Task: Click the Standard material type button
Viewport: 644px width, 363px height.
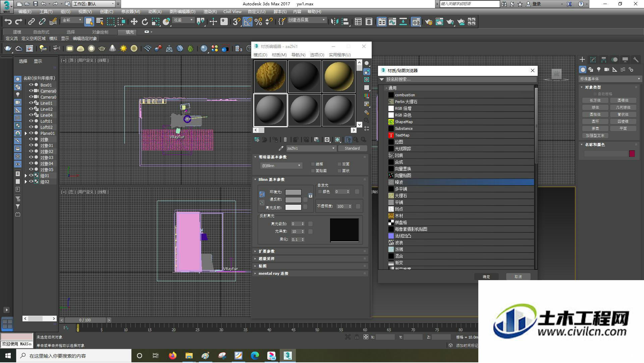Action: (x=352, y=148)
